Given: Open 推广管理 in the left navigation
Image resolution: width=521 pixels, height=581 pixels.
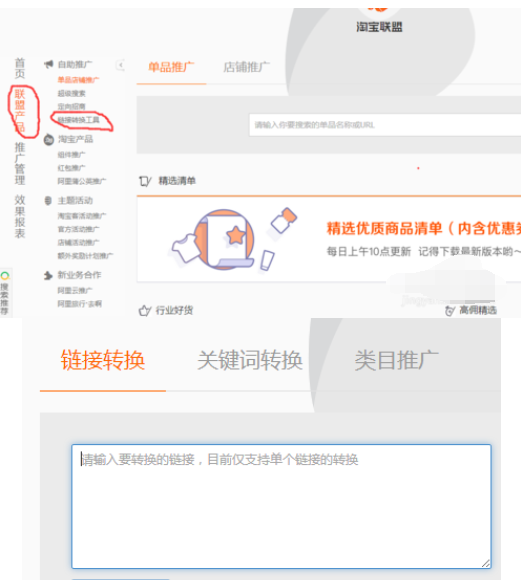Looking at the screenshot, I should (x=20, y=164).
